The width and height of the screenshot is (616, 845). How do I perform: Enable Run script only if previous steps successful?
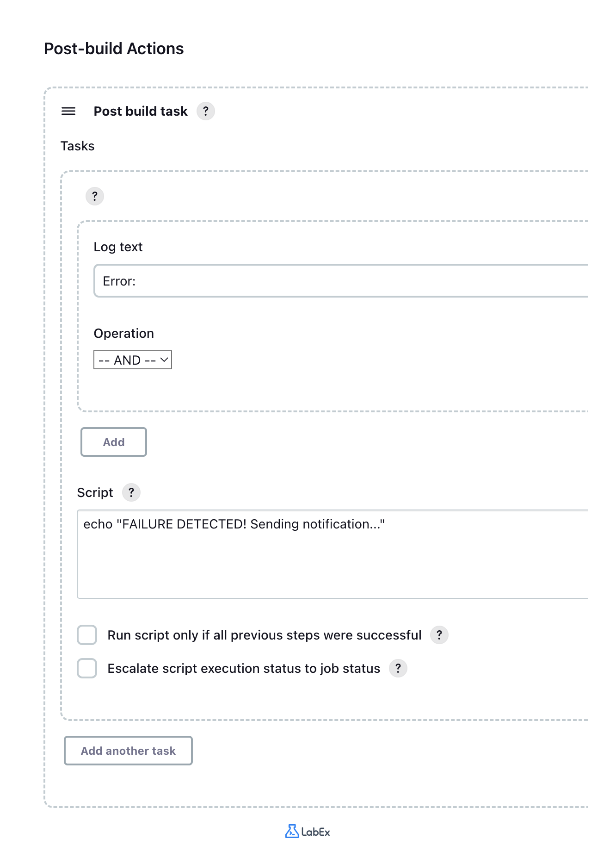tap(86, 635)
